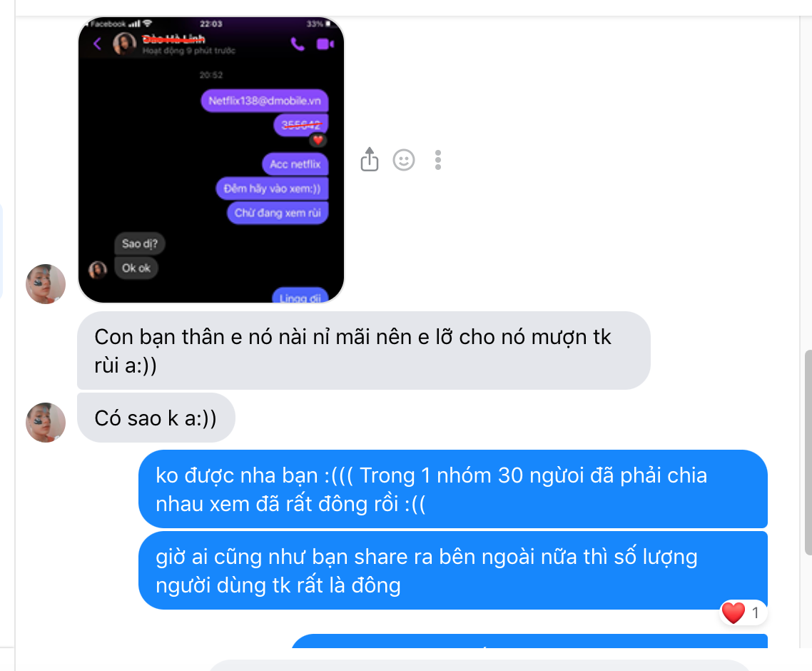Click the heart reaction count badge
Viewport: 812px width, 671px height.
click(x=743, y=613)
